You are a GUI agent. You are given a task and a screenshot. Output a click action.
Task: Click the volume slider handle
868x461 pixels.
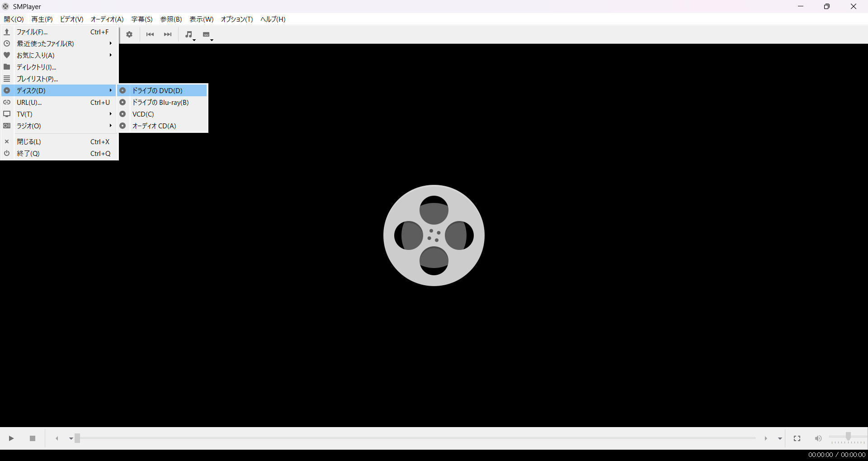(848, 436)
